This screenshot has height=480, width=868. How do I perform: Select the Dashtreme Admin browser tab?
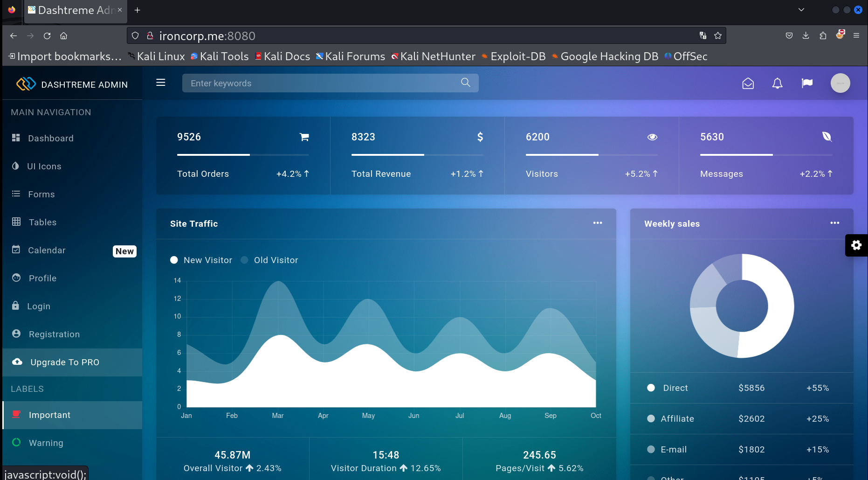[75, 10]
